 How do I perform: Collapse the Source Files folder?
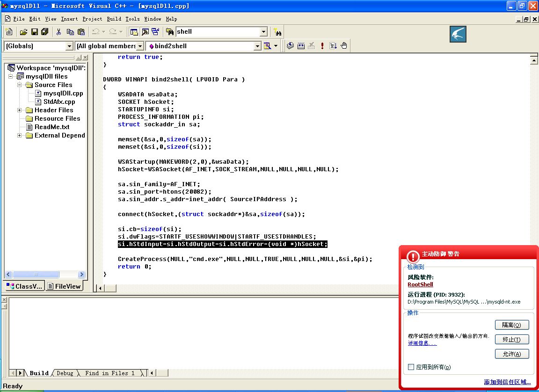[20, 85]
